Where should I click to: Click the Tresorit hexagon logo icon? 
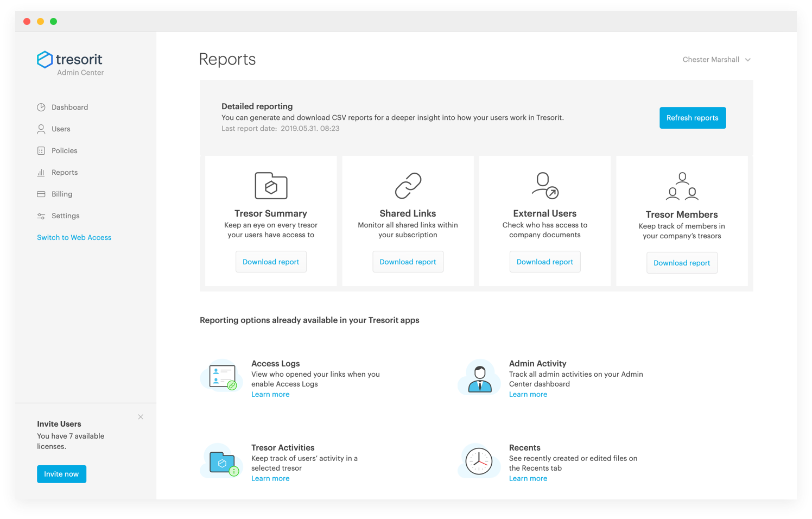[45, 60]
